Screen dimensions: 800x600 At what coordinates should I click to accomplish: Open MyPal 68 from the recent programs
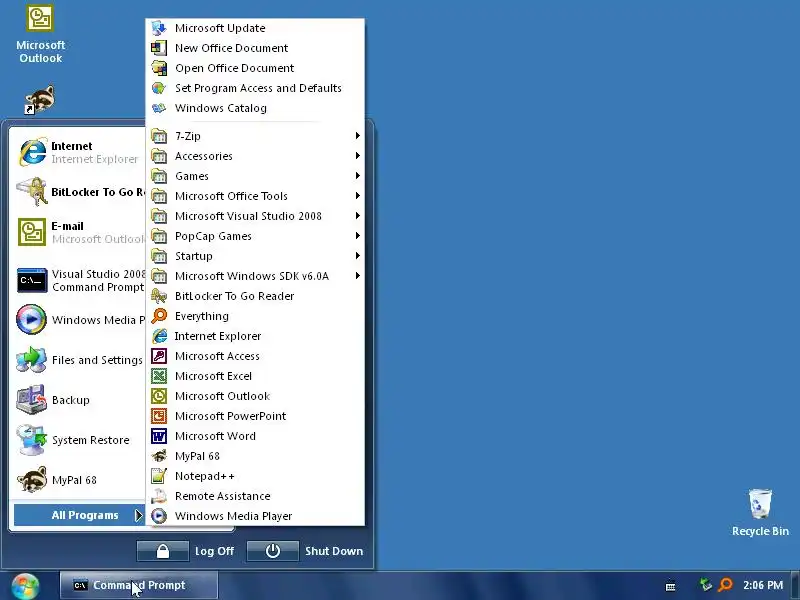[x=79, y=480]
